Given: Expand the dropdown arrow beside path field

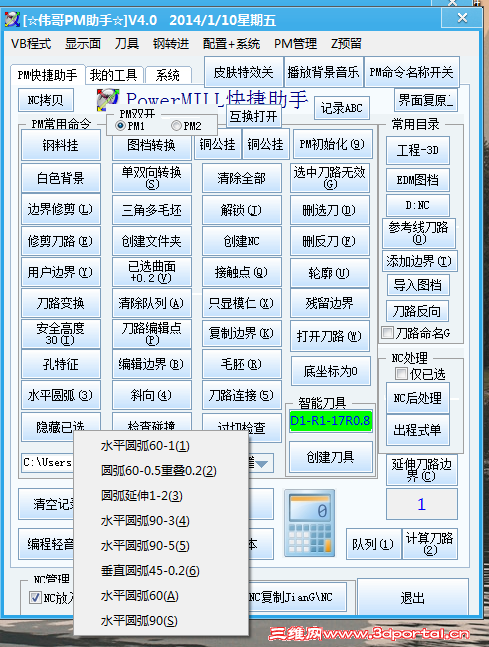Looking at the screenshot, I should (262, 464).
